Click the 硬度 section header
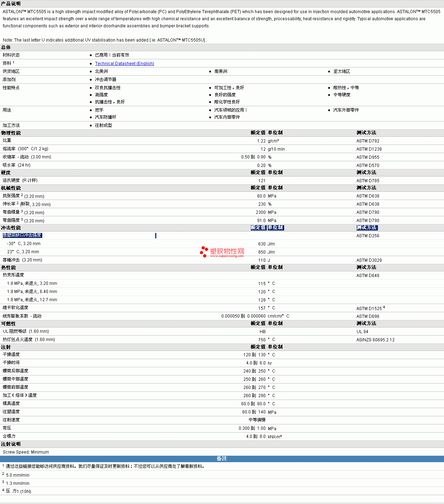This screenshot has height=504, width=444. (x=6, y=173)
